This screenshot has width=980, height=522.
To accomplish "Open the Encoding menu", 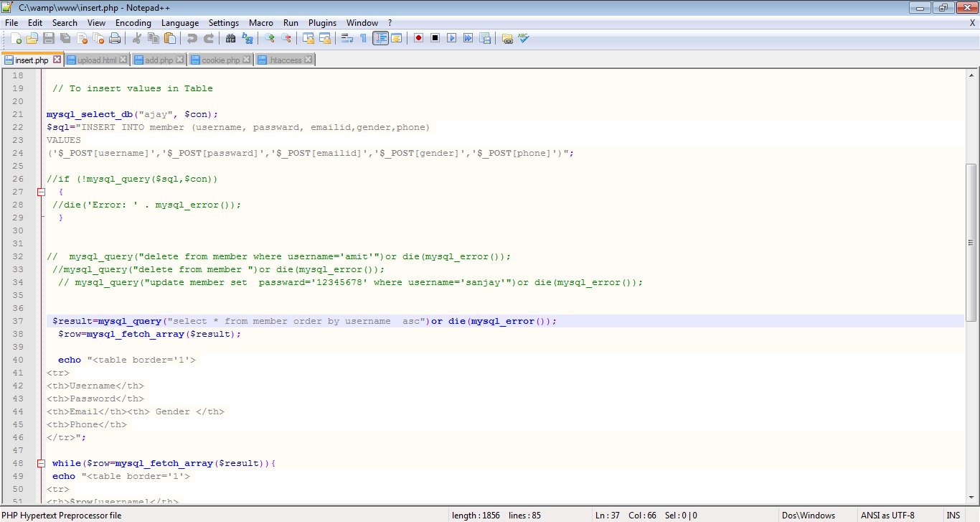I will pos(133,23).
